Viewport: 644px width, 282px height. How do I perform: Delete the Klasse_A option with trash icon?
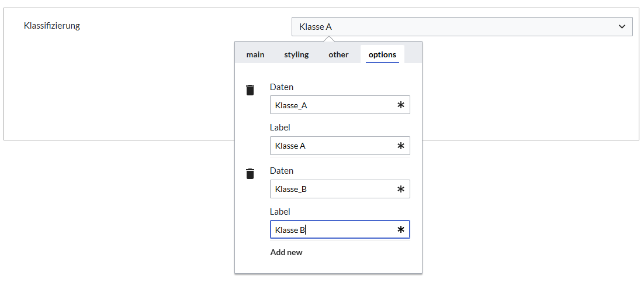[250, 90]
